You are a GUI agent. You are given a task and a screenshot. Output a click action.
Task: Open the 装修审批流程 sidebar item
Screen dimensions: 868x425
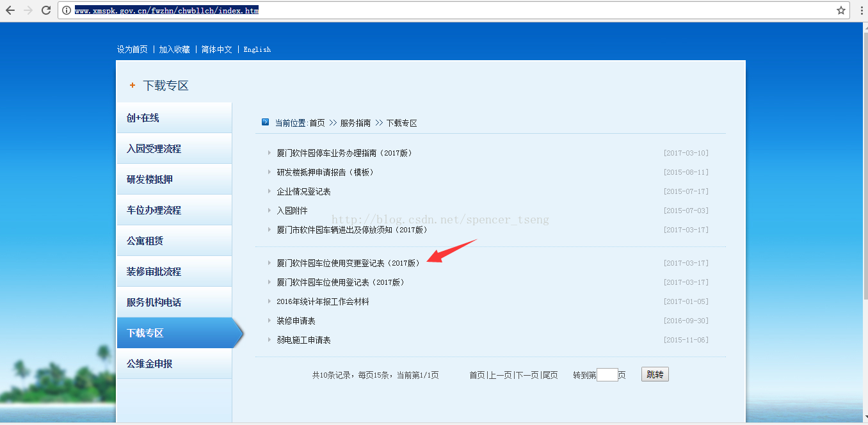click(174, 271)
